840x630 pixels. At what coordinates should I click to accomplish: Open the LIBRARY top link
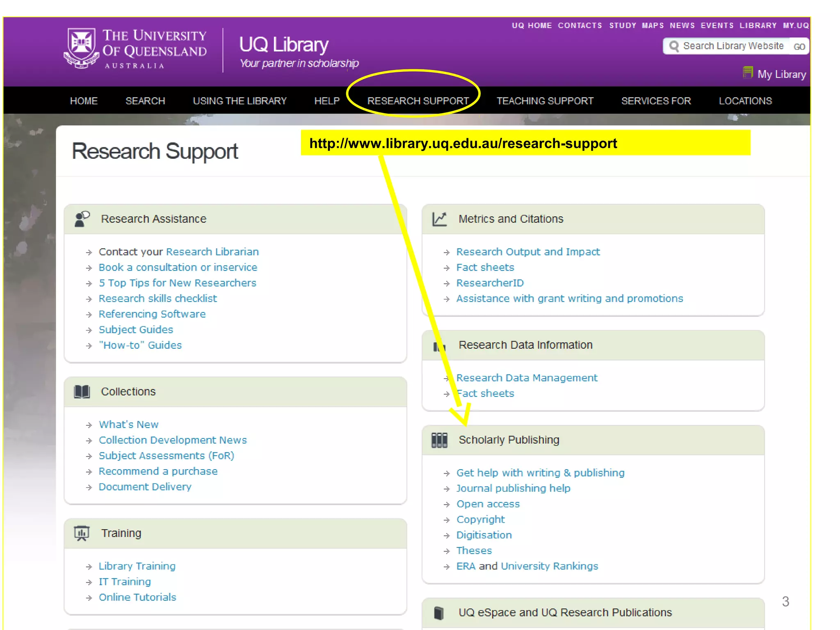coord(758,25)
